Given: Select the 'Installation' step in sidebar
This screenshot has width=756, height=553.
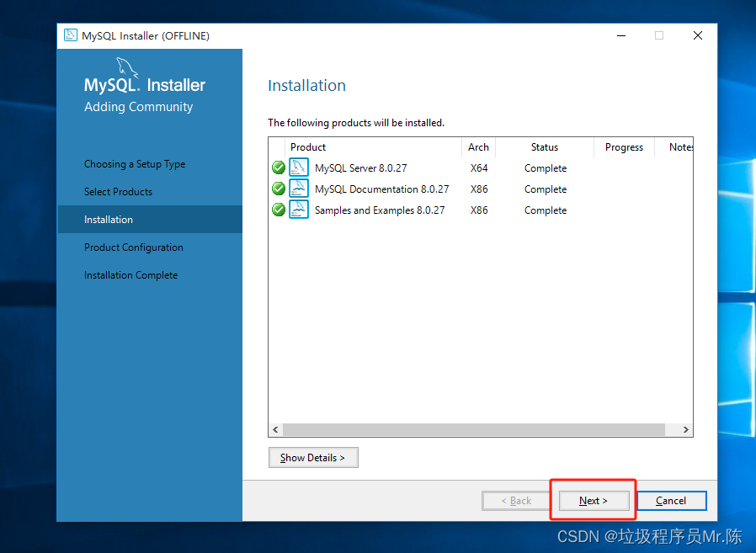Looking at the screenshot, I should [150, 220].
